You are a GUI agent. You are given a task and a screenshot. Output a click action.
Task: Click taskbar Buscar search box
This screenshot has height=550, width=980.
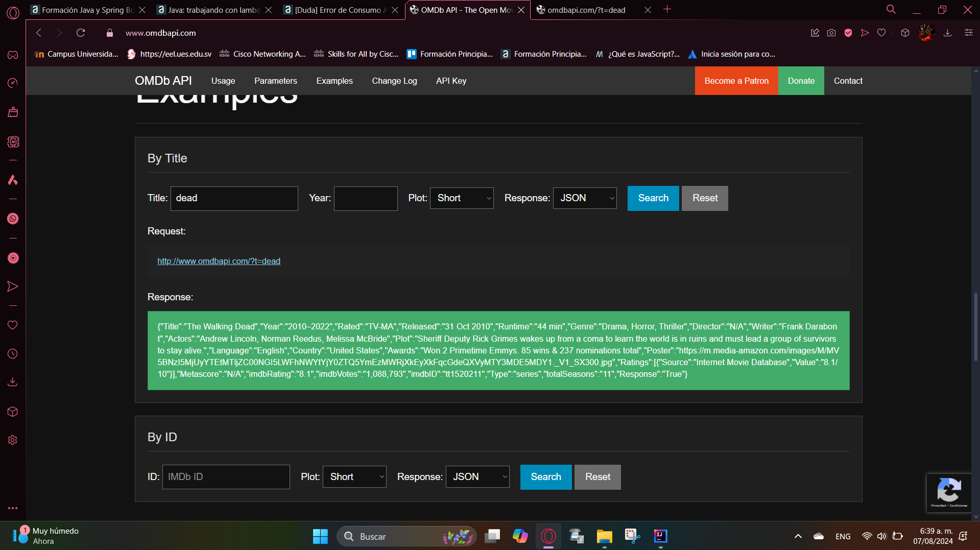(407, 536)
